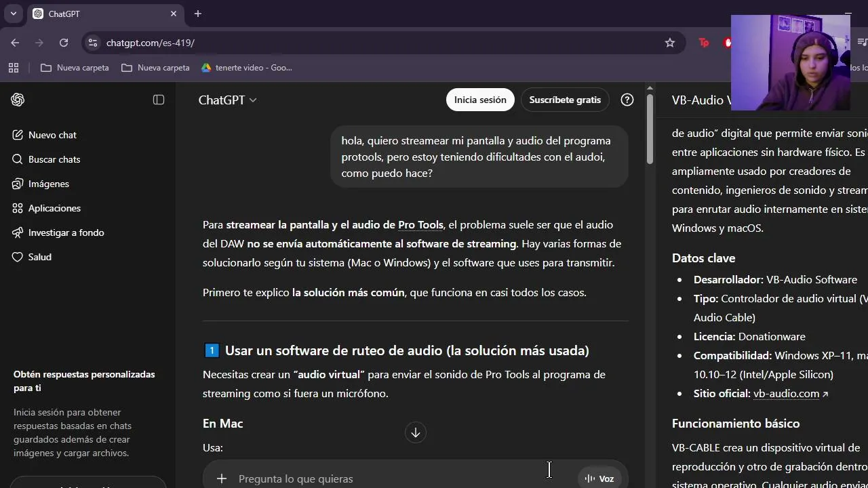Reload the page
This screenshot has width=868, height=488.
point(64,43)
